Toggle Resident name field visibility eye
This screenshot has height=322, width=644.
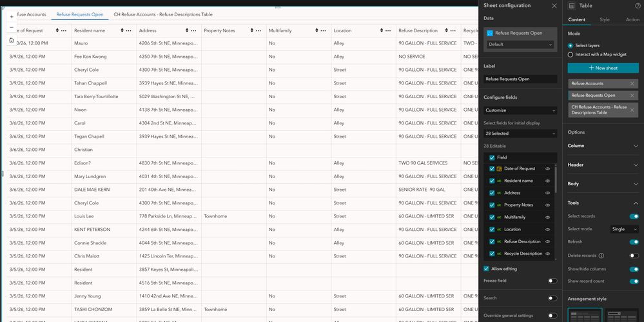[x=547, y=181]
